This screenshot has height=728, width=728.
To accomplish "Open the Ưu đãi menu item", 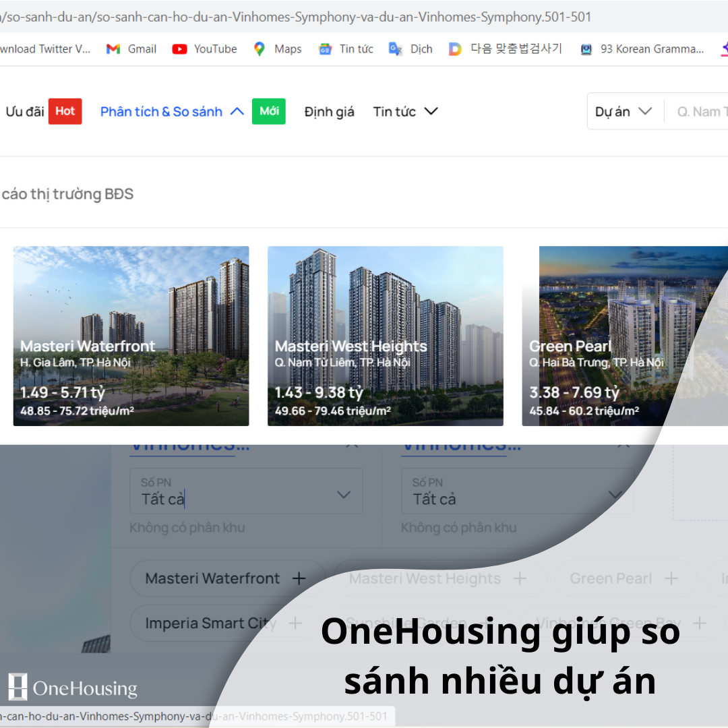I will pyautogui.click(x=25, y=111).
